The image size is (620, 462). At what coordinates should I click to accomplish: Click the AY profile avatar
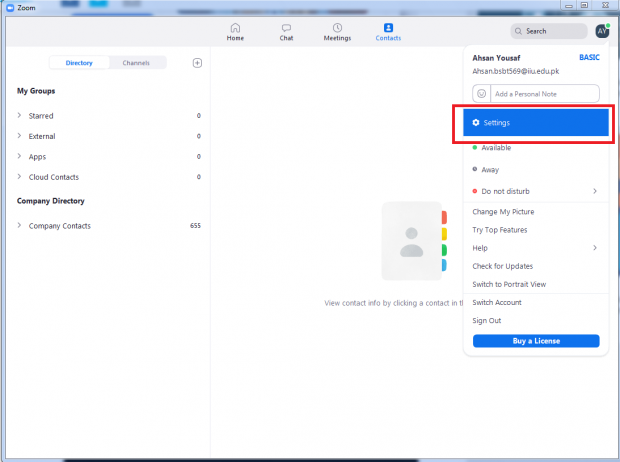602,31
